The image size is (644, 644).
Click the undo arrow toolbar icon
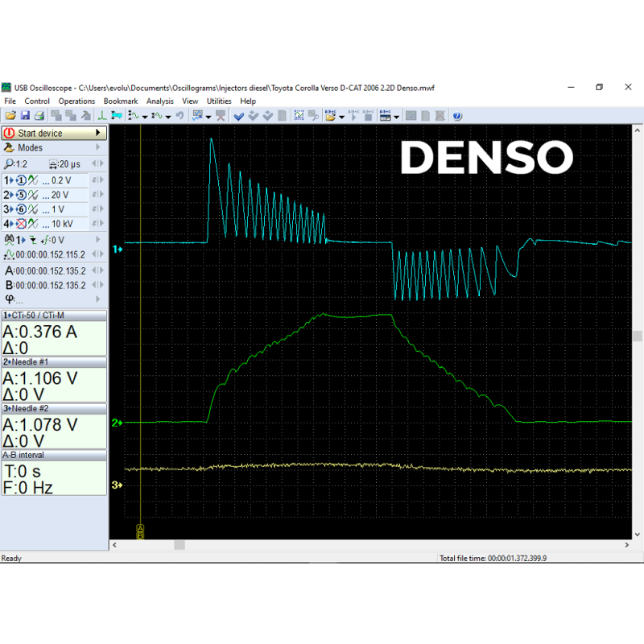click(180, 116)
